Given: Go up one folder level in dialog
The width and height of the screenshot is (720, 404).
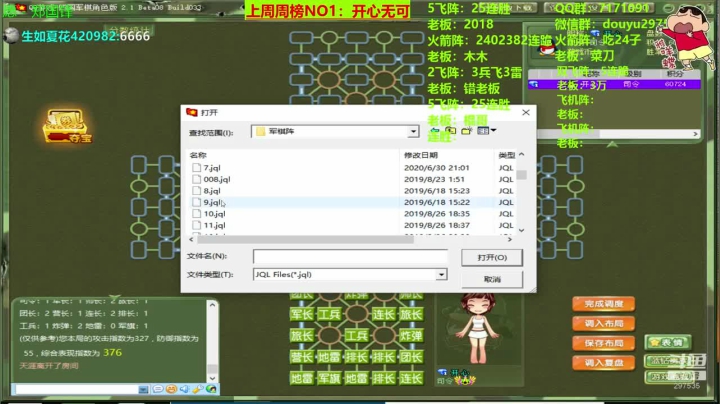Looking at the screenshot, I should click(x=450, y=131).
